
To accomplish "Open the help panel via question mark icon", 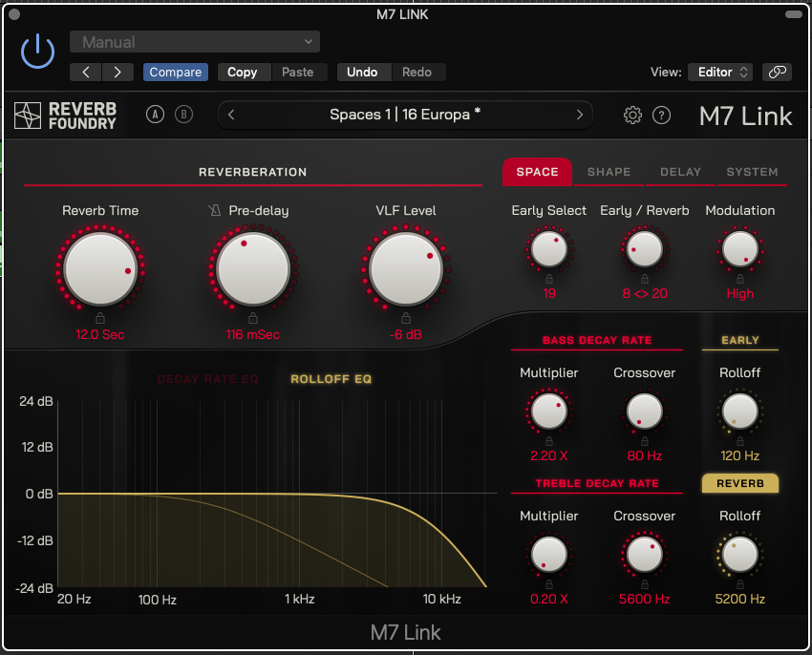I will pos(661,115).
